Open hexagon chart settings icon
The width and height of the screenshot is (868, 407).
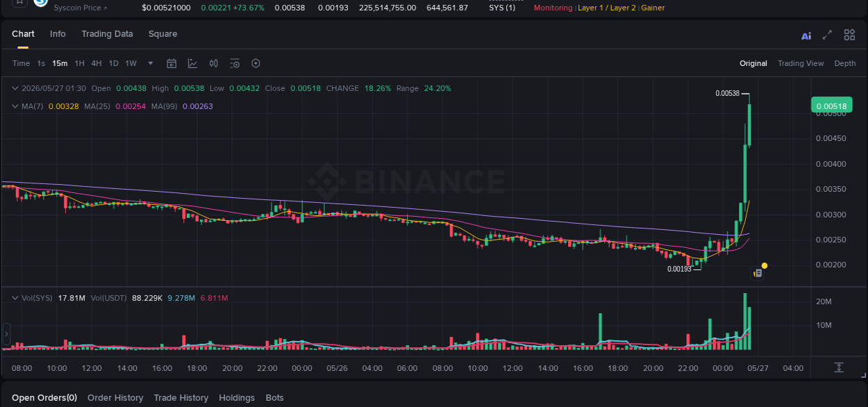click(256, 63)
